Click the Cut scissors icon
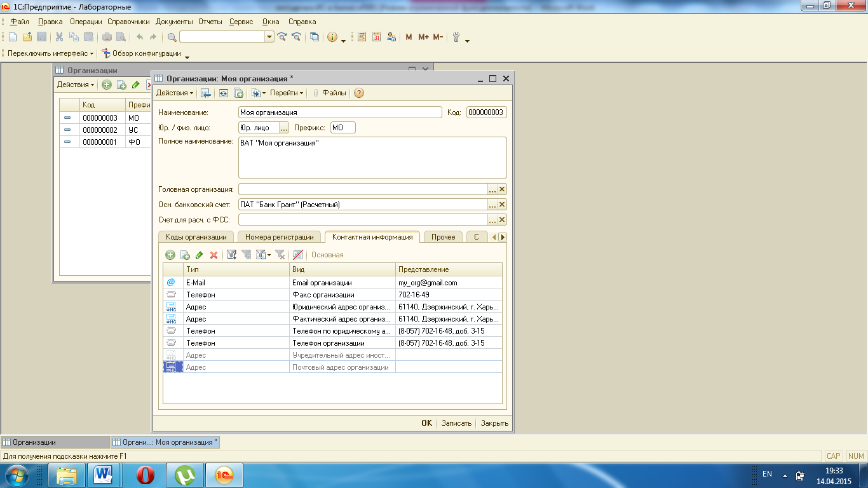 pyautogui.click(x=59, y=37)
